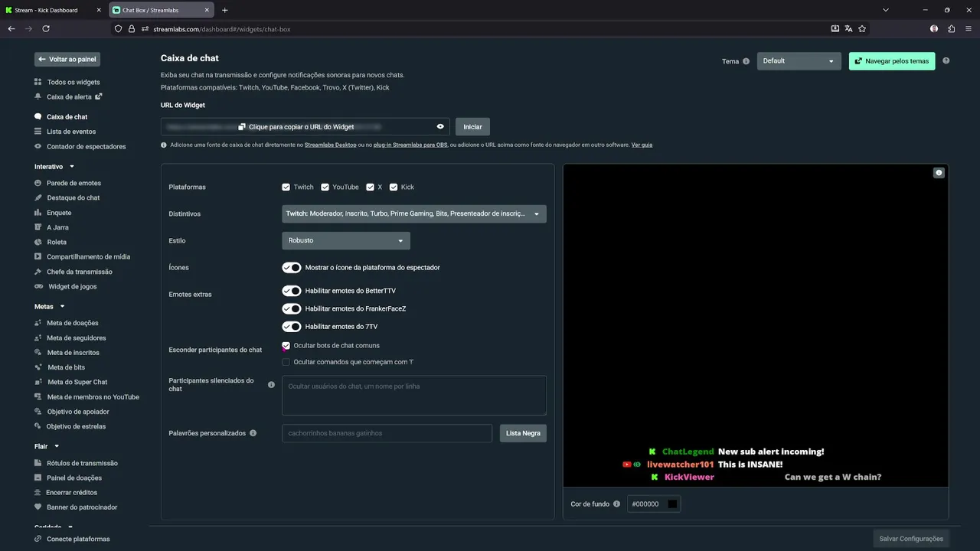980x551 pixels.
Task: Click Navegar pelos temas button
Action: click(892, 61)
